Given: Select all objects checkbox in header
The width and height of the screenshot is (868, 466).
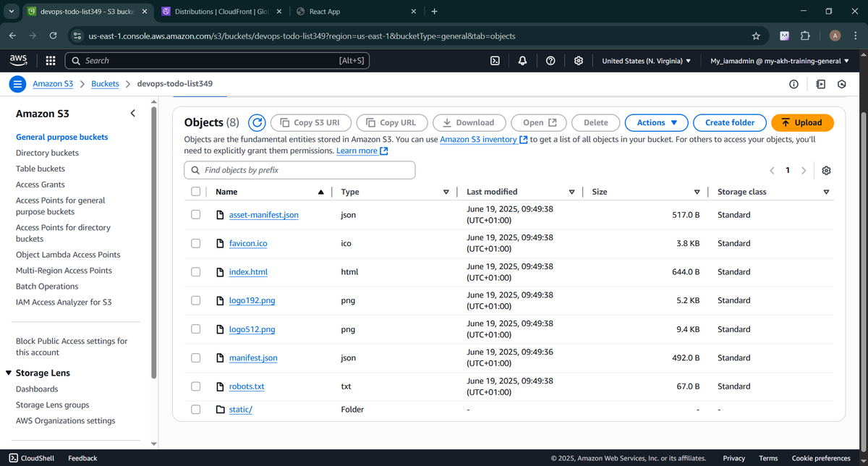Looking at the screenshot, I should click(x=195, y=192).
